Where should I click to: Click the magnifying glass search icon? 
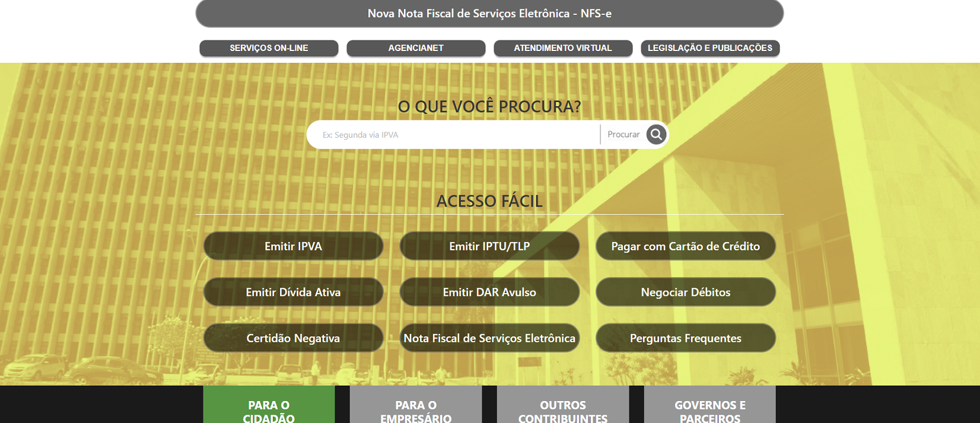[x=656, y=135]
